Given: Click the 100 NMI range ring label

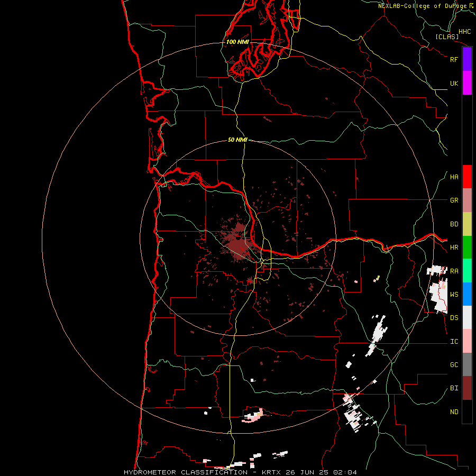Looking at the screenshot, I should [237, 42].
